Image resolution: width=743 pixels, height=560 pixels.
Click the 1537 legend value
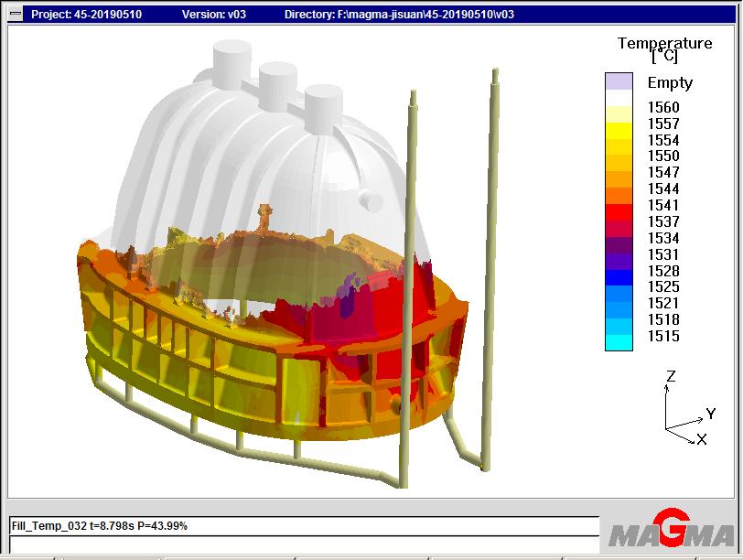[x=663, y=221]
